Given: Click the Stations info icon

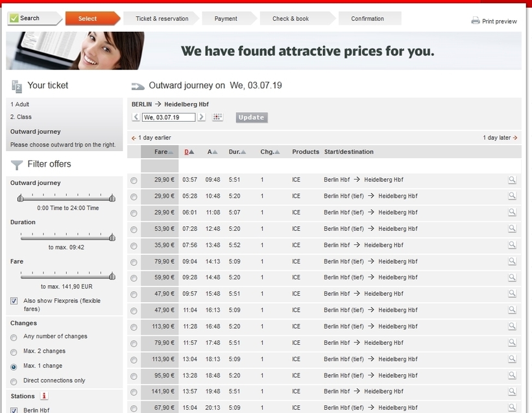Looking at the screenshot, I should 43,395.
